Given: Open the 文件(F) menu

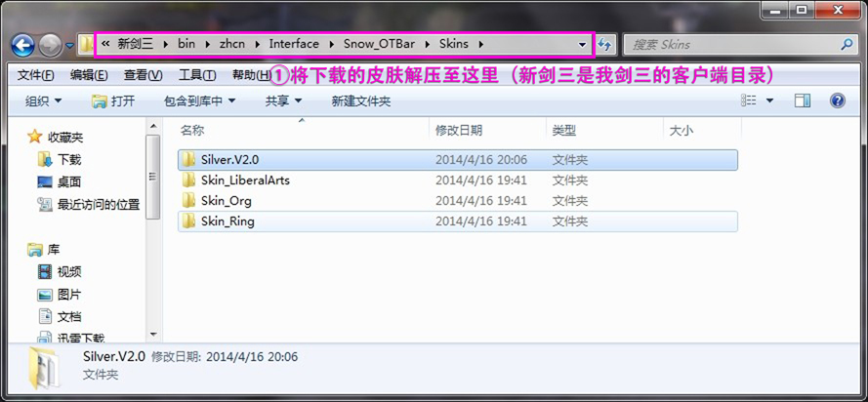Looking at the screenshot, I should (x=35, y=75).
